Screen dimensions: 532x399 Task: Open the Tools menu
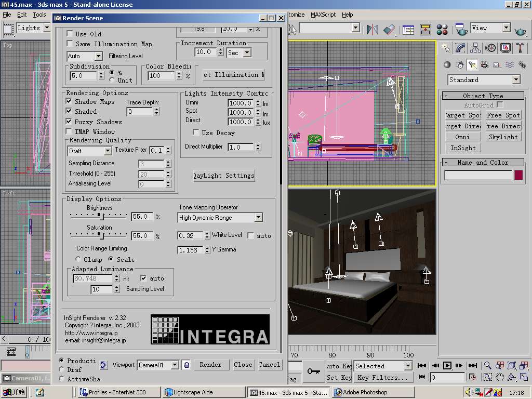click(39, 15)
